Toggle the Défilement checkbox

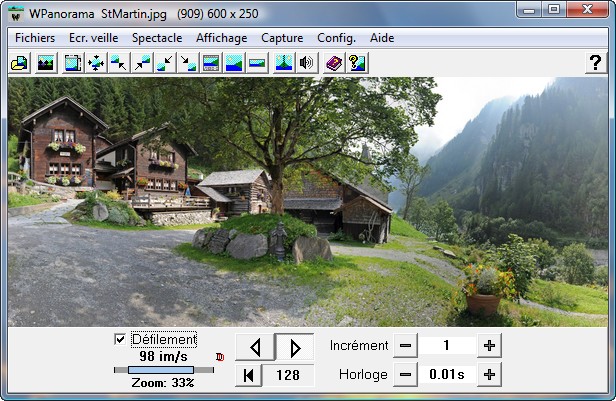[x=120, y=339]
